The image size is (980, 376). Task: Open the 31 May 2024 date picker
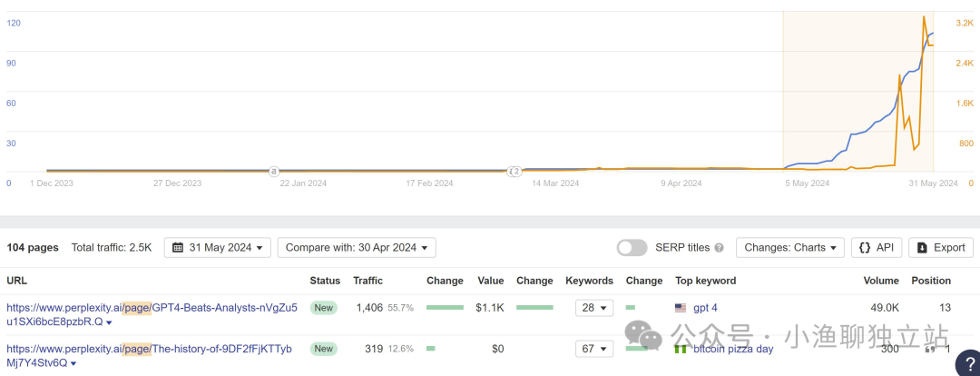point(218,248)
